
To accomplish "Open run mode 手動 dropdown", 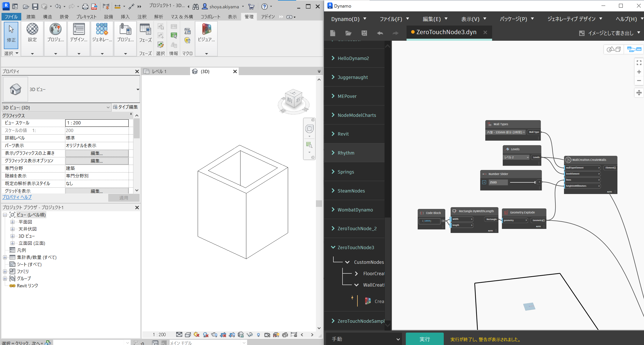I will click(365, 339).
